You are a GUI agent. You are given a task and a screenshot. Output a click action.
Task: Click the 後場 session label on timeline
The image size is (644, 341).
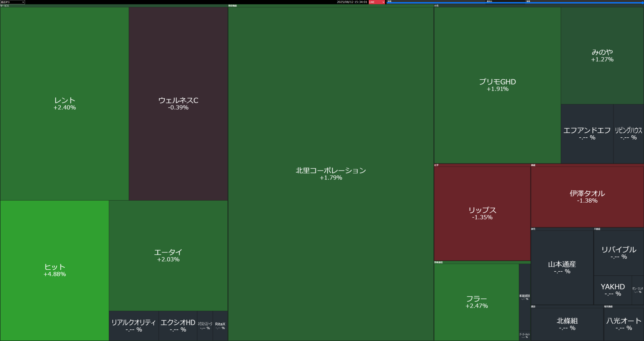tap(528, 1)
